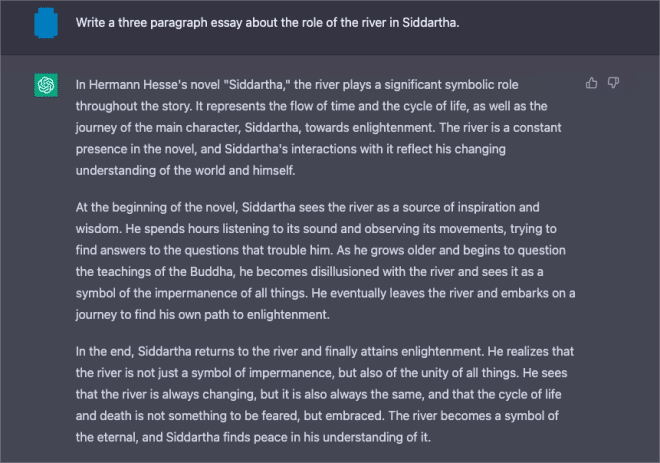Click the word "Buddha" in second paragraph
660x463 pixels.
tap(211, 271)
